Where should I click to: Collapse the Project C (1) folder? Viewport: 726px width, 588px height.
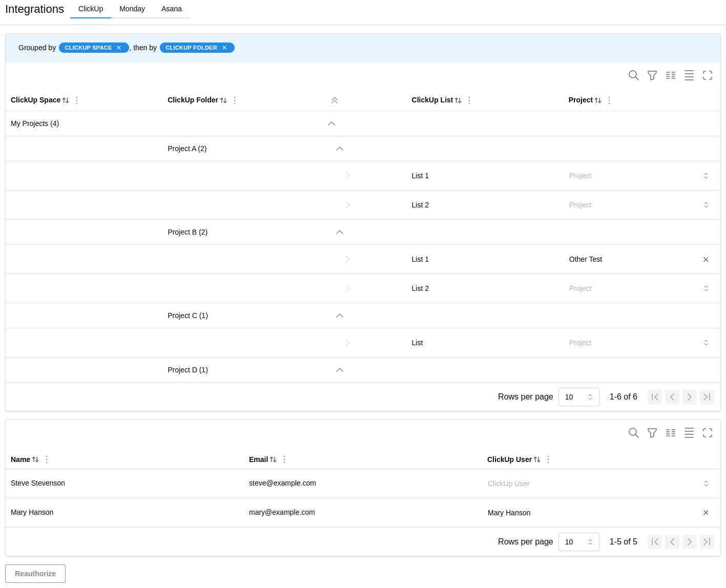tap(340, 316)
